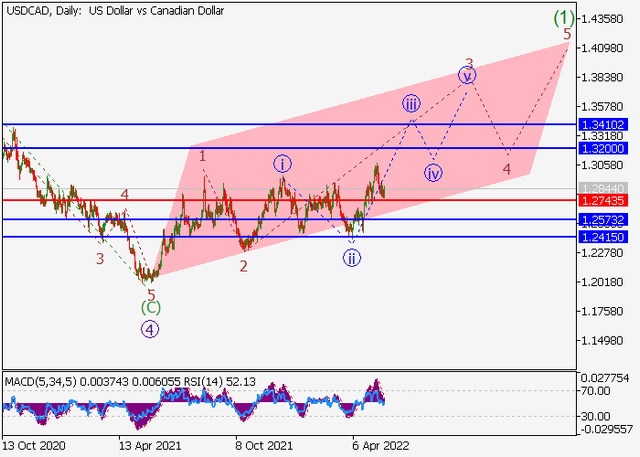Click the 1.38380 price axis value
640x457 pixels.
tap(603, 78)
